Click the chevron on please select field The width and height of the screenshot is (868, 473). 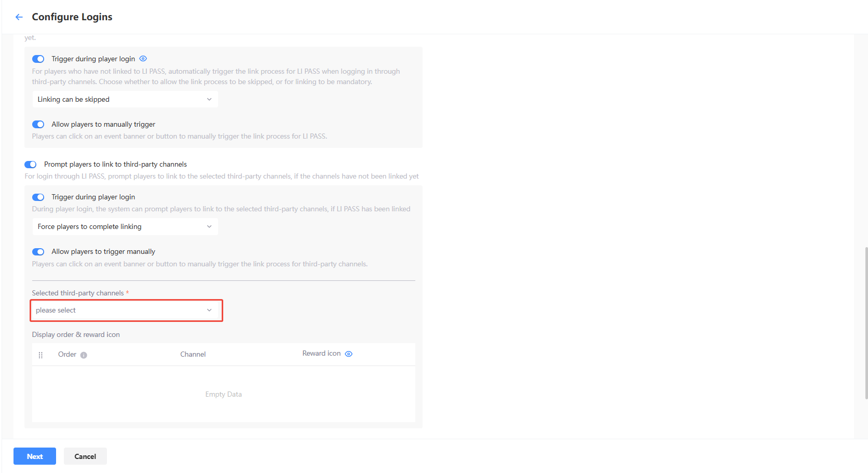(x=209, y=310)
